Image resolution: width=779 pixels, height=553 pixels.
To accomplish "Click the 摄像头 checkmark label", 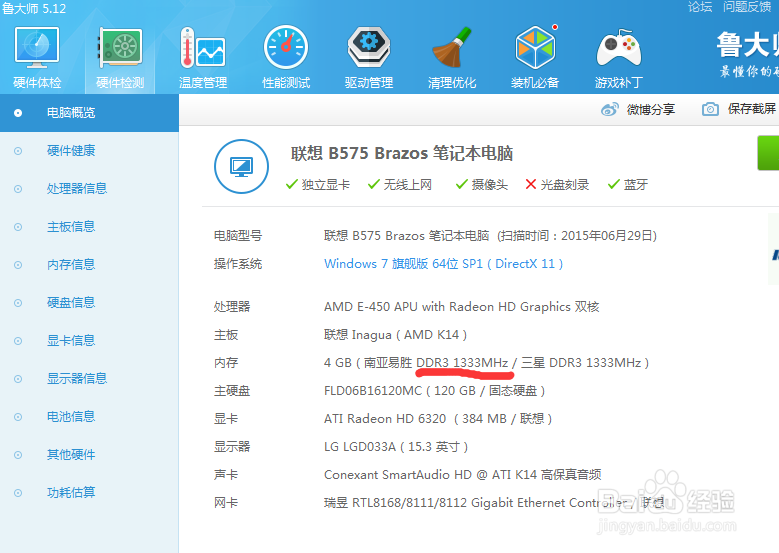I will 482,185.
